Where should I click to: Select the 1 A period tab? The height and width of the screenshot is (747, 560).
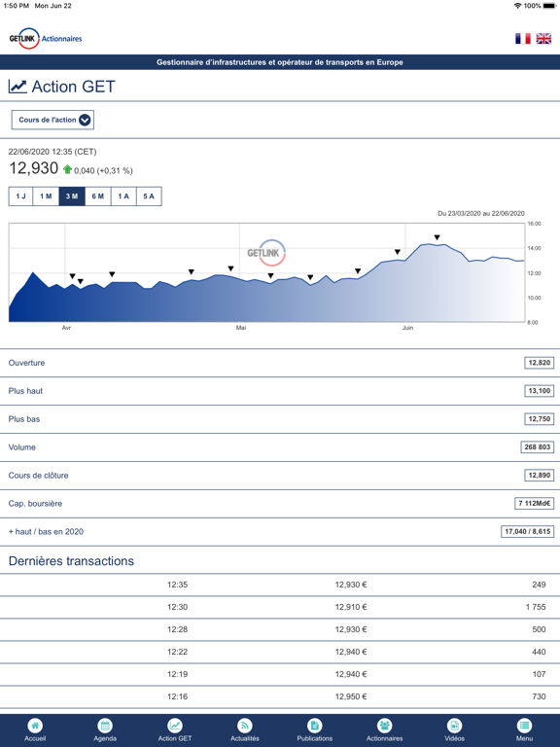pos(123,196)
